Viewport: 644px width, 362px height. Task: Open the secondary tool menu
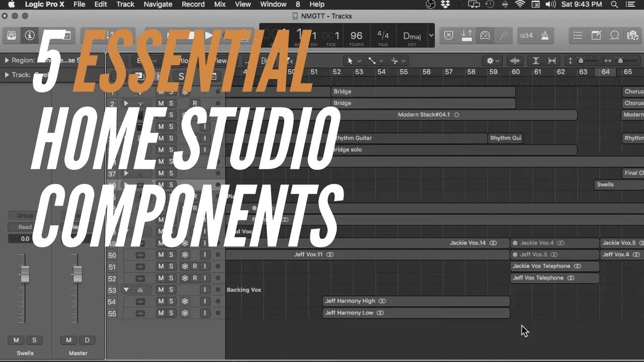(x=375, y=60)
